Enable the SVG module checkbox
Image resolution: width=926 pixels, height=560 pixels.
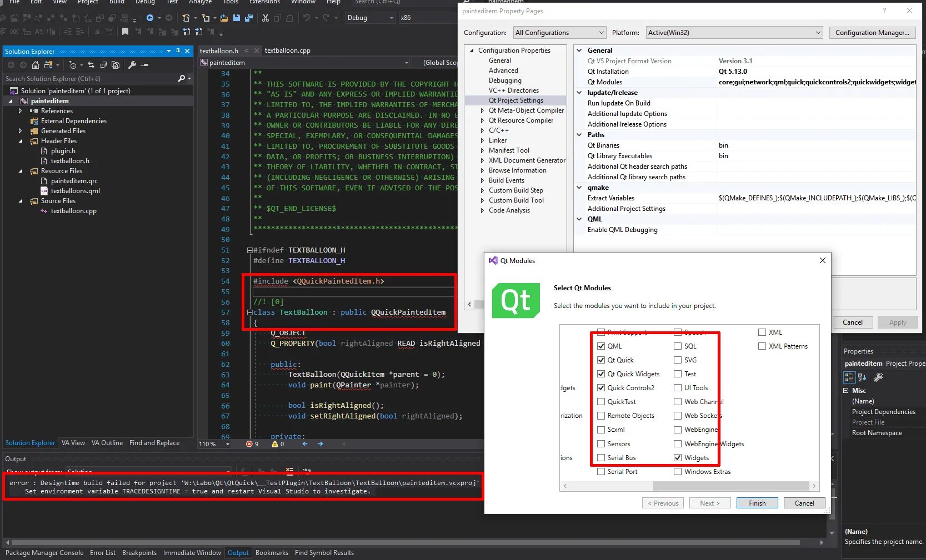click(x=678, y=360)
